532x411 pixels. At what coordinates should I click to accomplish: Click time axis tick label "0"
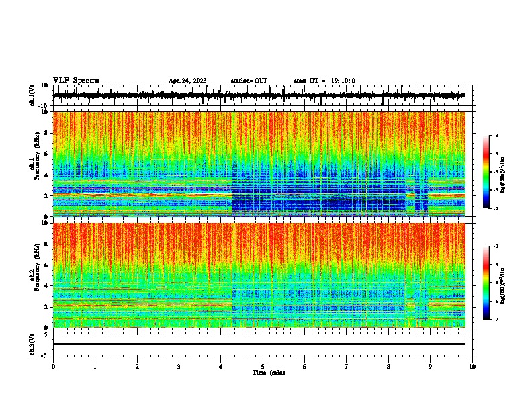(x=53, y=367)
